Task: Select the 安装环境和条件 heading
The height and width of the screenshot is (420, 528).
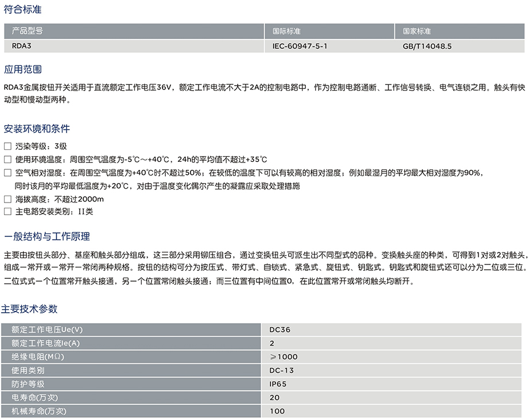Action: [37, 129]
